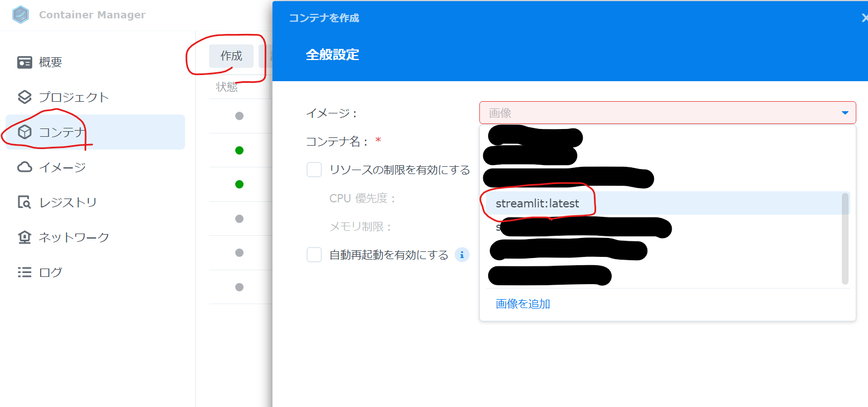Open the コンテナ container icon in sidebar
Screen dimensions: 868x407
[24, 132]
